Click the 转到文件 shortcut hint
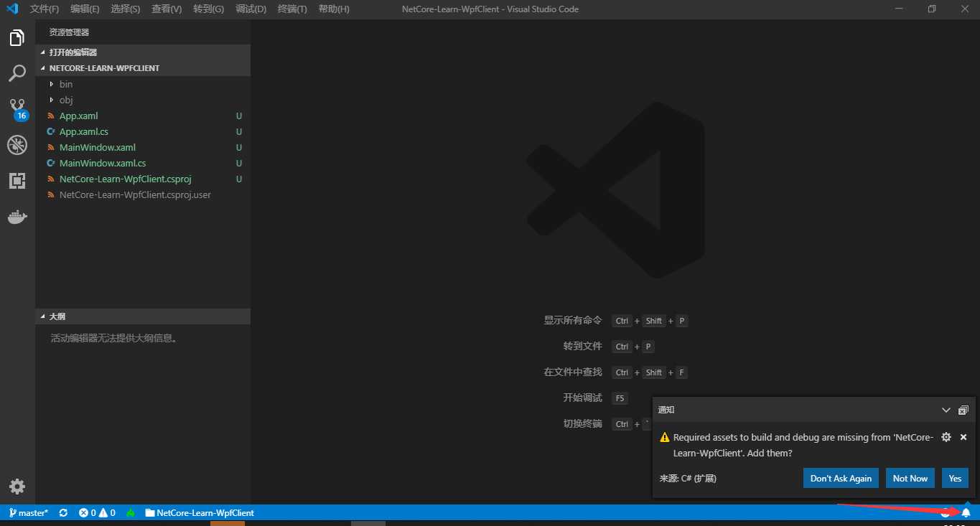Screen dimensions: 980x526 click(x=582, y=346)
